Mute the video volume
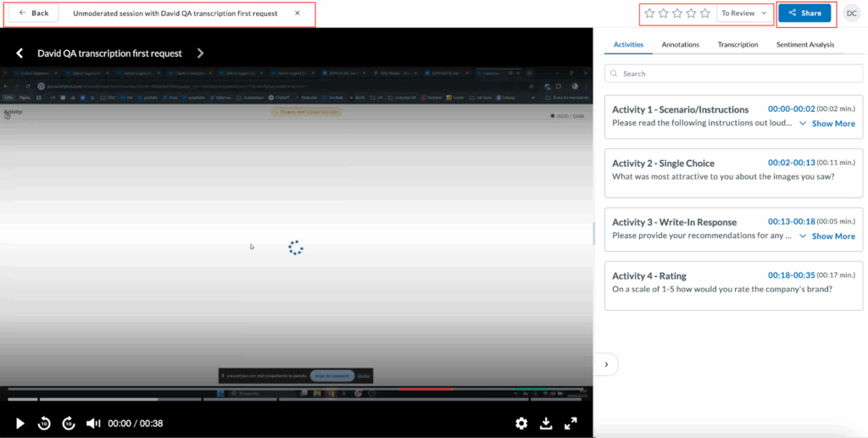The height and width of the screenshot is (438, 868). pos(93,424)
